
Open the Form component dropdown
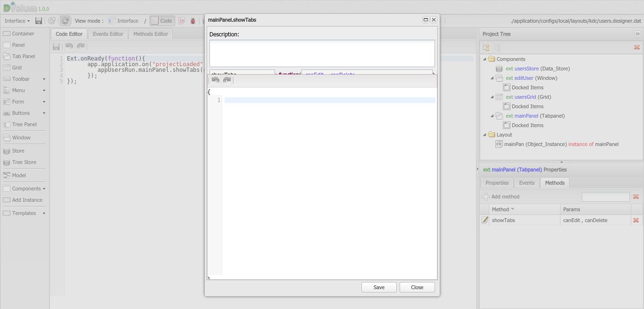tap(24, 102)
